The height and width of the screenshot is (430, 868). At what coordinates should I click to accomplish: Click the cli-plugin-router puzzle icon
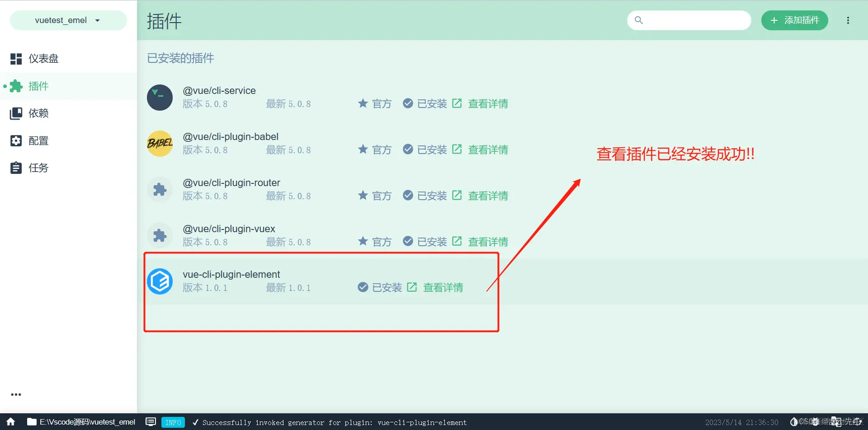tap(160, 190)
